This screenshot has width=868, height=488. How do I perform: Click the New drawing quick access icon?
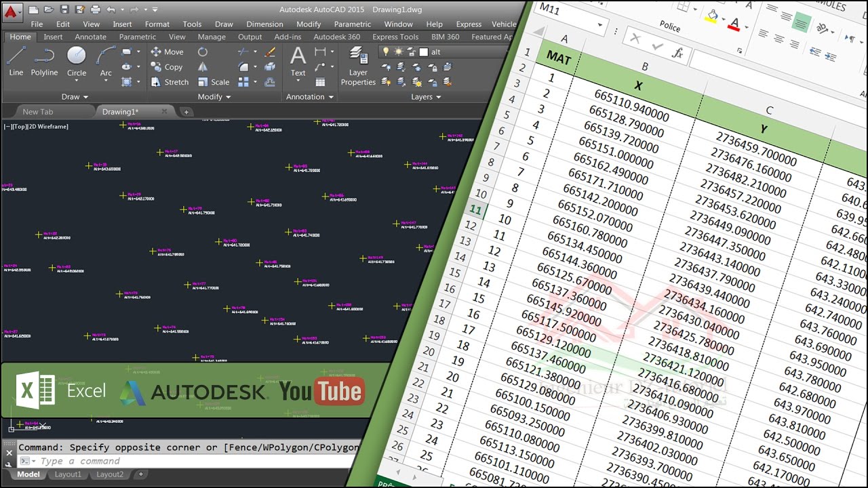33,9
